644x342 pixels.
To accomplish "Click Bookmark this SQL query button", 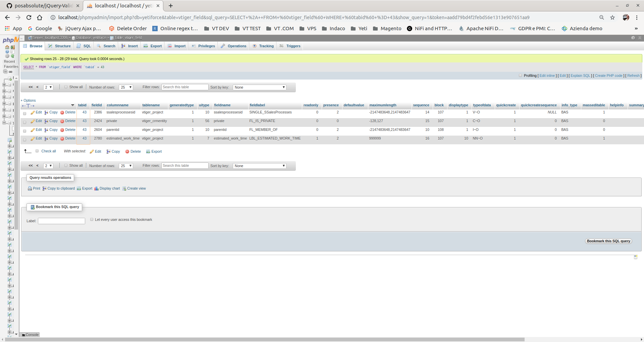I will pyautogui.click(x=608, y=241).
